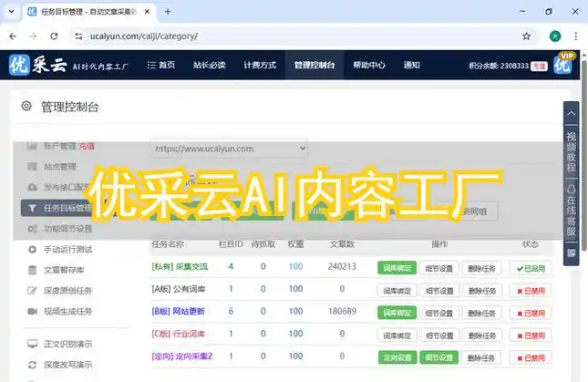Viewport: 588px width, 382px height.
Task: Open the [B版] 网站更新 task link
Action: (x=178, y=311)
